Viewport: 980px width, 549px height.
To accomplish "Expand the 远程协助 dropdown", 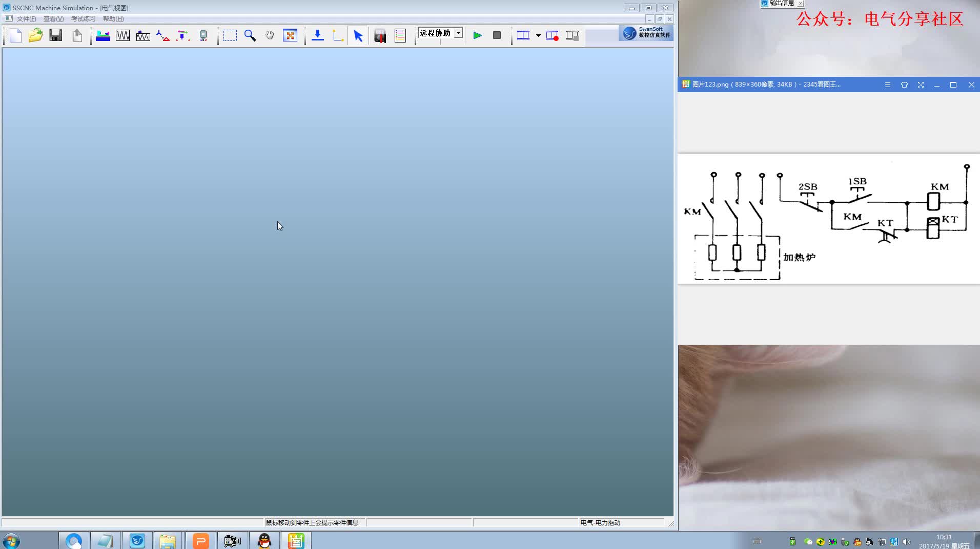I will click(x=459, y=33).
